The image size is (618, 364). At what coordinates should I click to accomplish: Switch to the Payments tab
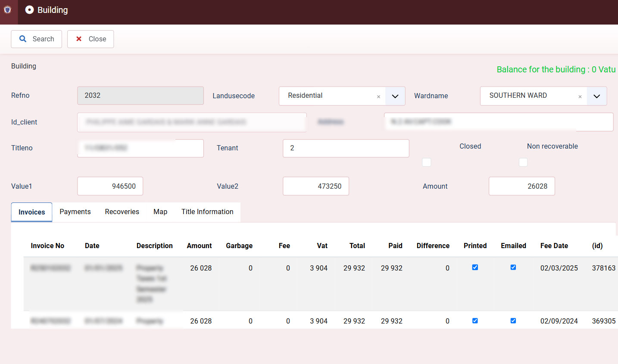pos(75,212)
